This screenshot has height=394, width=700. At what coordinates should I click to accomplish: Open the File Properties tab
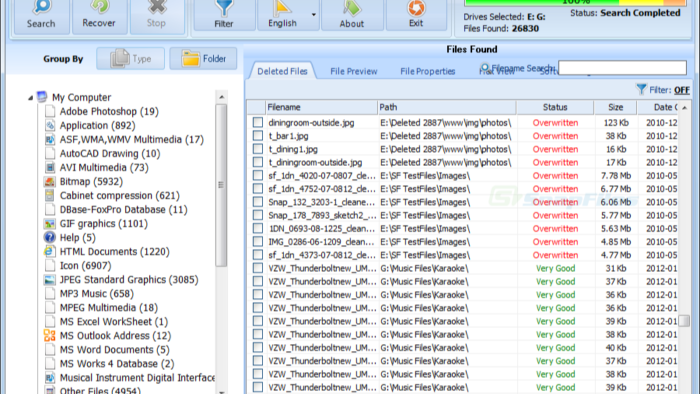428,71
